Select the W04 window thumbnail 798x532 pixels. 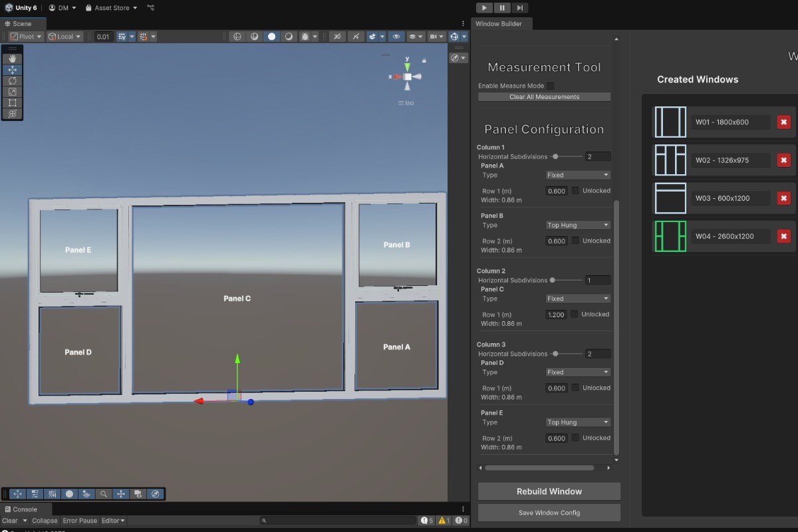pyautogui.click(x=670, y=236)
